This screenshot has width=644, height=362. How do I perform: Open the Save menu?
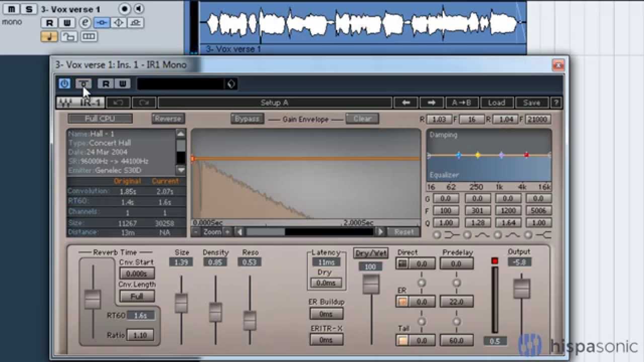[532, 103]
